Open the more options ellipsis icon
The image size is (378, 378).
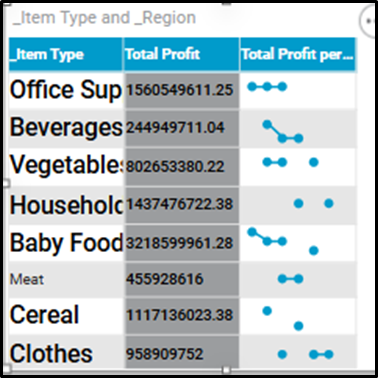point(368,21)
